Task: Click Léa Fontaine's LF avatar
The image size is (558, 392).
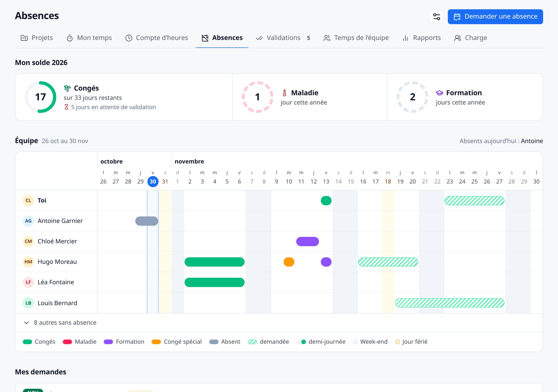Action: click(28, 282)
